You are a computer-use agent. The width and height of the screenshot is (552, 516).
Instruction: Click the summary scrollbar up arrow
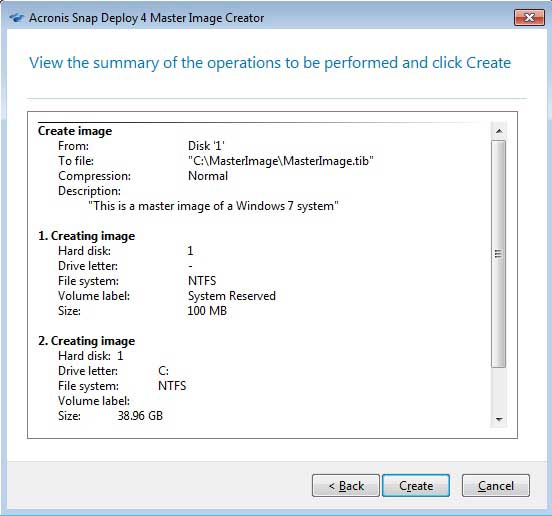498,131
